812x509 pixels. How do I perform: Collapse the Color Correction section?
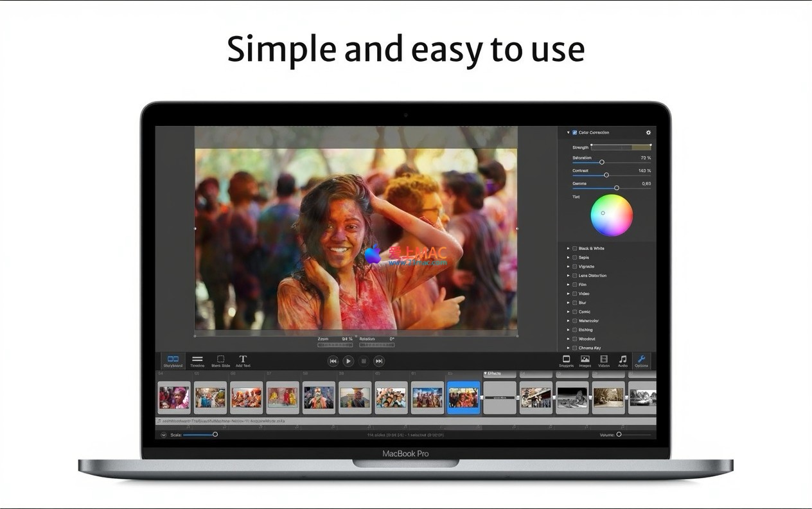point(568,132)
